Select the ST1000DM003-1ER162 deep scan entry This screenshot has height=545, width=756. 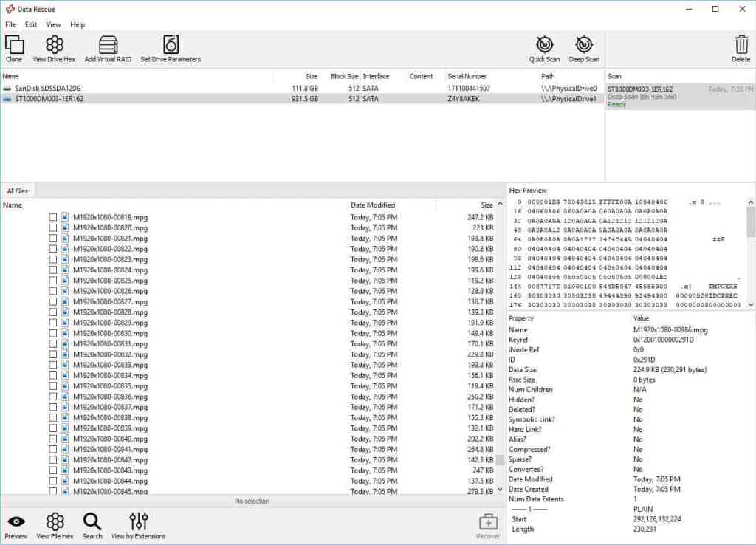coord(676,95)
